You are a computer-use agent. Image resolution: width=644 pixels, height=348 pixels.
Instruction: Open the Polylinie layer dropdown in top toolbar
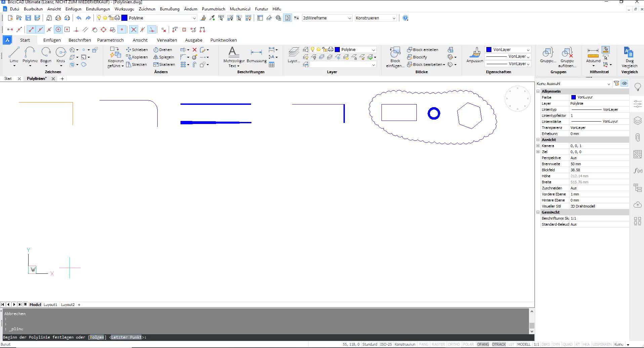(x=194, y=18)
